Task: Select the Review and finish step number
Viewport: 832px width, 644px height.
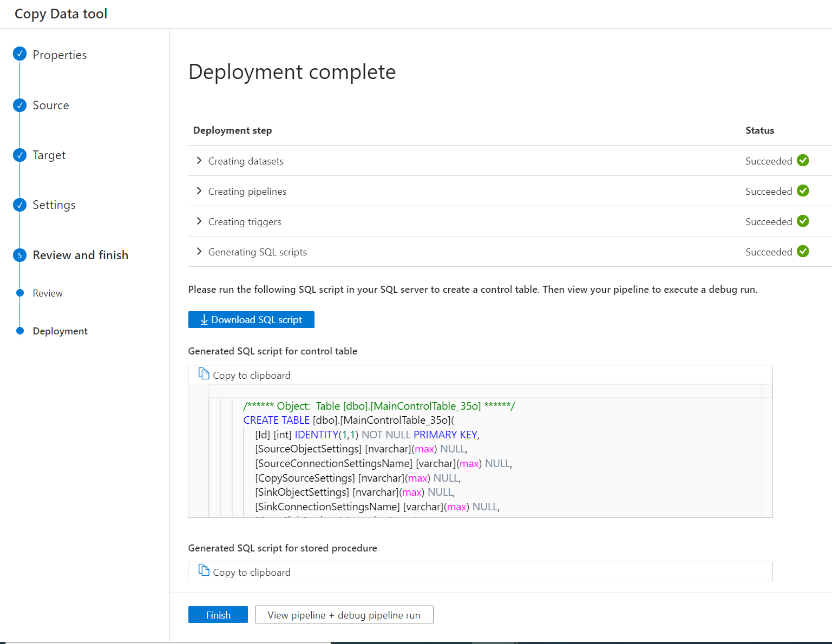Action: pos(19,254)
